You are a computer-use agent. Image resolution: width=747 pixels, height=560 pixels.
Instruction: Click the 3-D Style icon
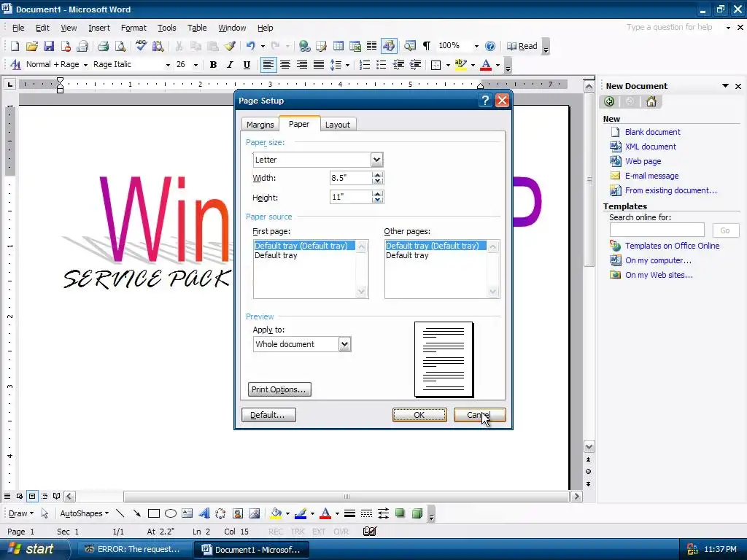pyautogui.click(x=417, y=513)
